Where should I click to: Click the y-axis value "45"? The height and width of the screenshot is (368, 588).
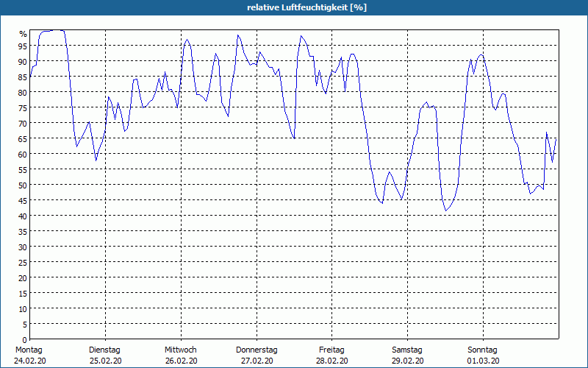tap(23, 201)
